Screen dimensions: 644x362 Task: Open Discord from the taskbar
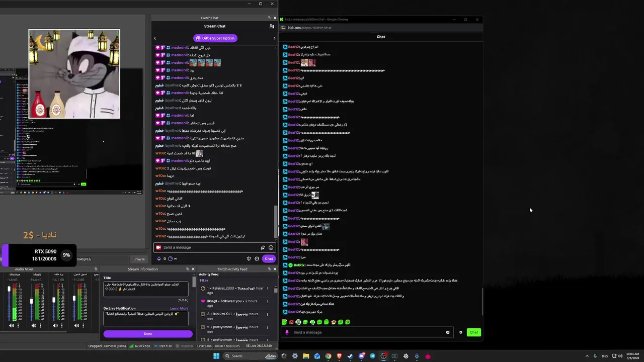(x=361, y=356)
